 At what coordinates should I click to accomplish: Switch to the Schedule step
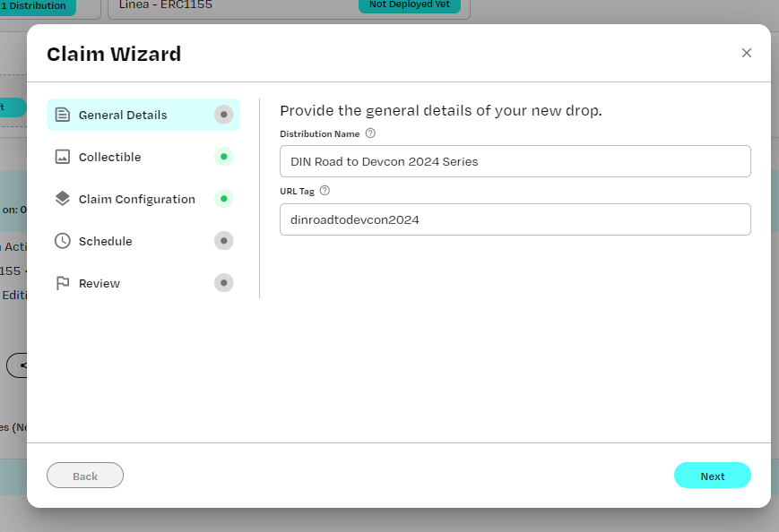pyautogui.click(x=143, y=241)
